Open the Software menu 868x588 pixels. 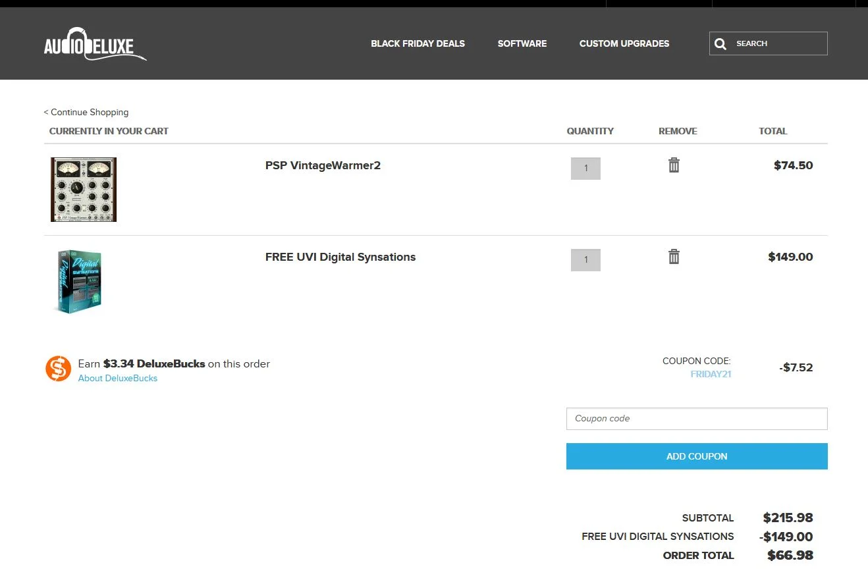522,43
